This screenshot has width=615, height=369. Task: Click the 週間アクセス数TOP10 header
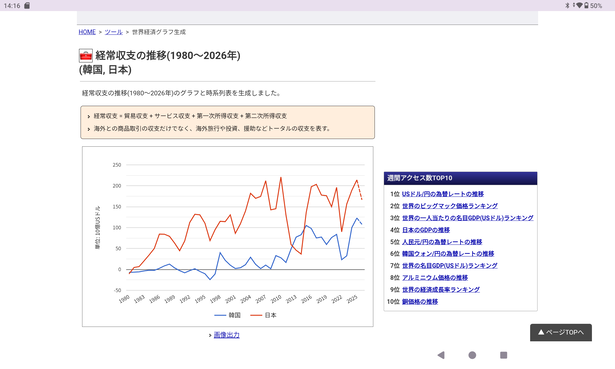(x=460, y=178)
